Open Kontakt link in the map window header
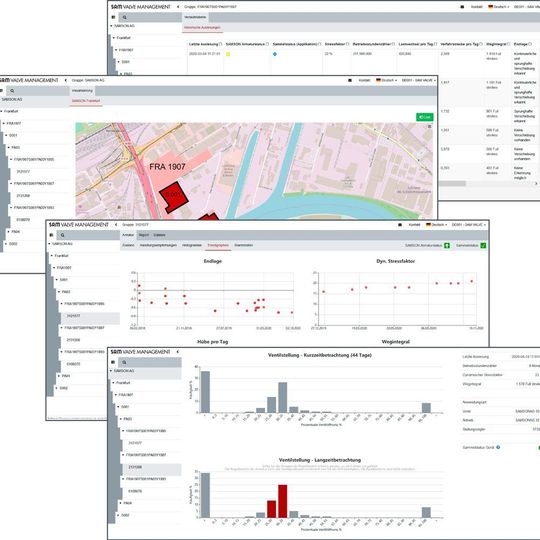Viewport: 540px width, 540px height. (364, 80)
